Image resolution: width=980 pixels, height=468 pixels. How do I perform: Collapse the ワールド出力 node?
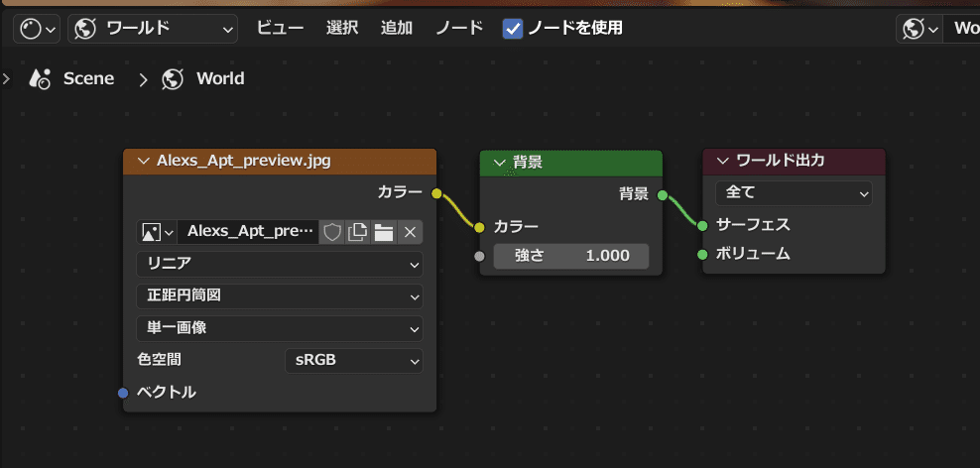click(x=723, y=161)
